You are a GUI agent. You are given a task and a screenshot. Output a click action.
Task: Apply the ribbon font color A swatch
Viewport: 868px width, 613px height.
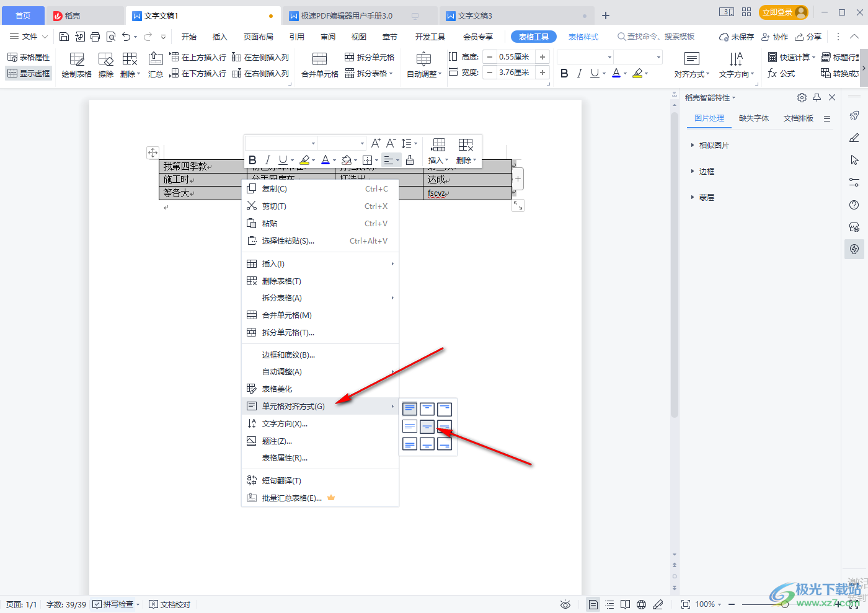(616, 73)
